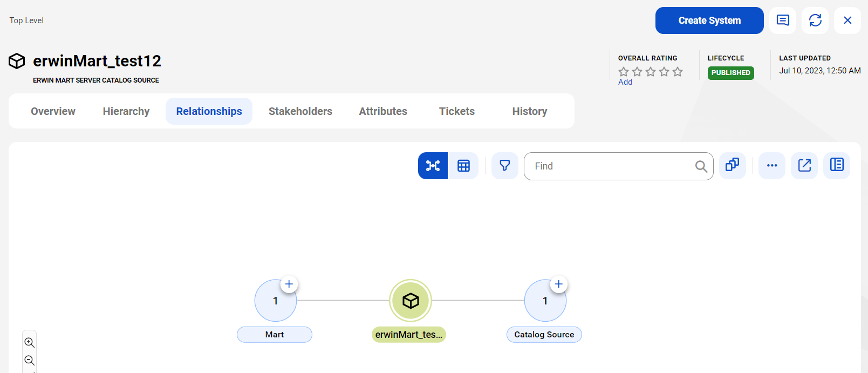Image resolution: width=868 pixels, height=373 pixels.
Task: Open the more options ellipsis menu
Action: point(772,166)
